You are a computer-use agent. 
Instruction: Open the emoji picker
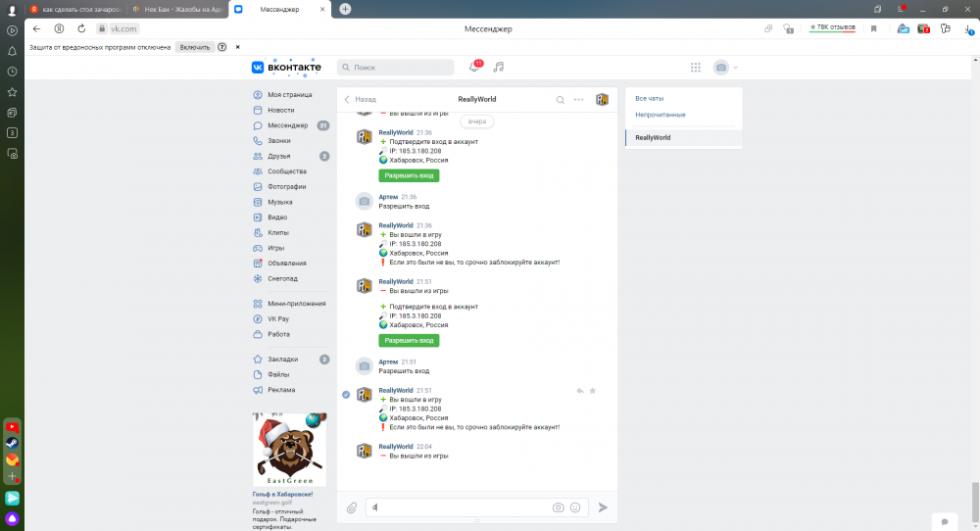(575, 507)
